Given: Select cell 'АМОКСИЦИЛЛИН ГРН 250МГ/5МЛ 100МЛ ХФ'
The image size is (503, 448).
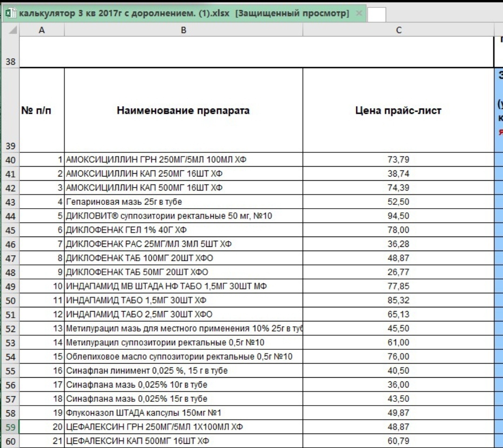Looking at the screenshot, I should [184, 159].
